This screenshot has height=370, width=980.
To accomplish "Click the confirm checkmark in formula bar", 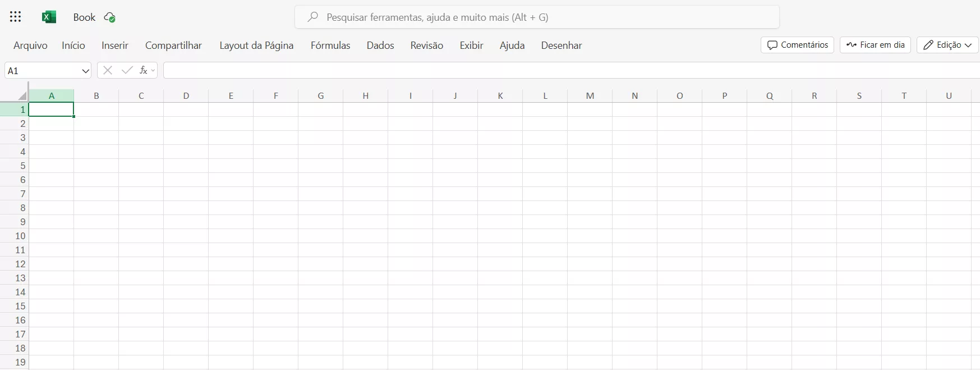I will (127, 70).
